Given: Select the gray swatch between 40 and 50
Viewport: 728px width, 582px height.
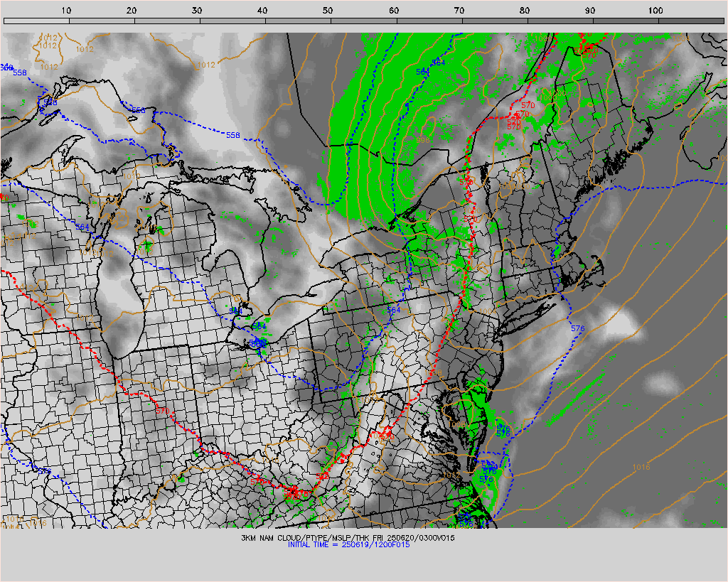Looking at the screenshot, I should (298, 21).
